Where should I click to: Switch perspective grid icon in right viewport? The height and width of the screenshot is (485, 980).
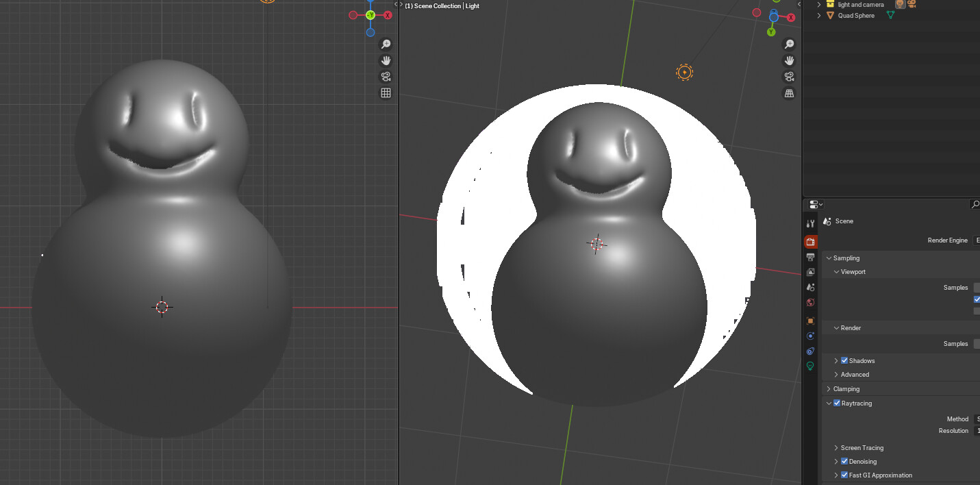click(x=789, y=93)
